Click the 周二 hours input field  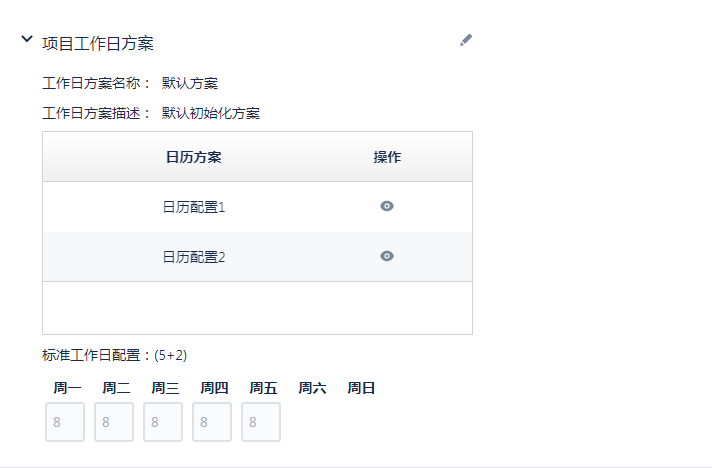[x=114, y=422]
